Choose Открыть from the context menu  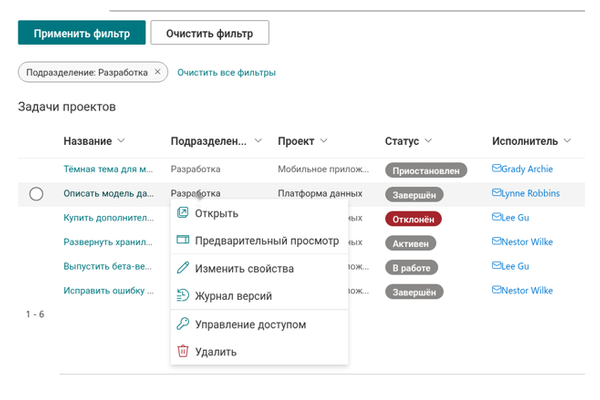(259, 213)
